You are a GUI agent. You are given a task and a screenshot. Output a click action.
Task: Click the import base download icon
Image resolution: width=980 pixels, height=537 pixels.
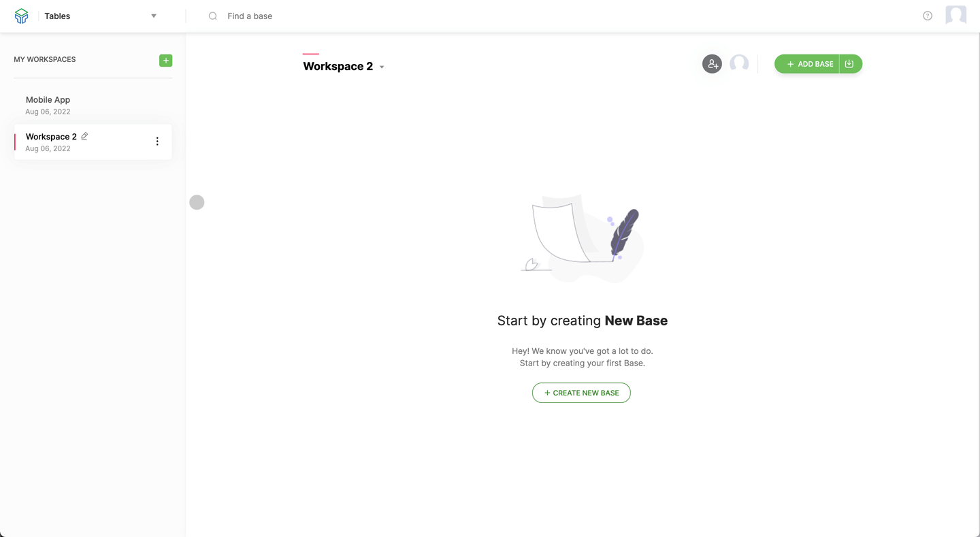point(850,64)
